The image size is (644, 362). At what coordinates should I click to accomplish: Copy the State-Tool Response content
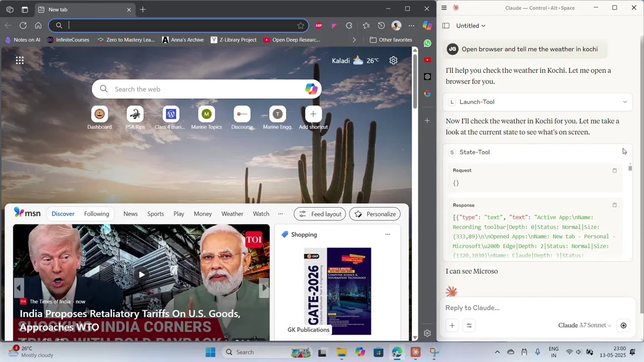[x=614, y=205]
